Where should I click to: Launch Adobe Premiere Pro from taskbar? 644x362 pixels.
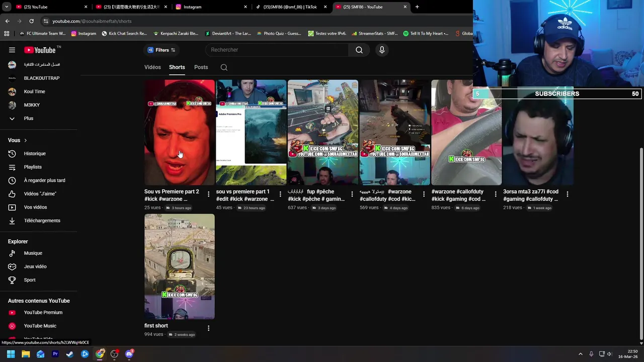pyautogui.click(x=55, y=354)
